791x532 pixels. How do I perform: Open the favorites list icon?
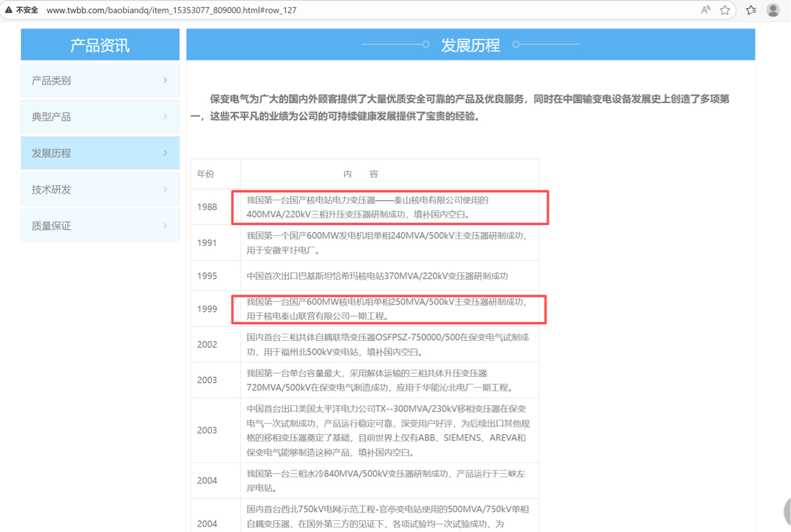click(x=751, y=10)
